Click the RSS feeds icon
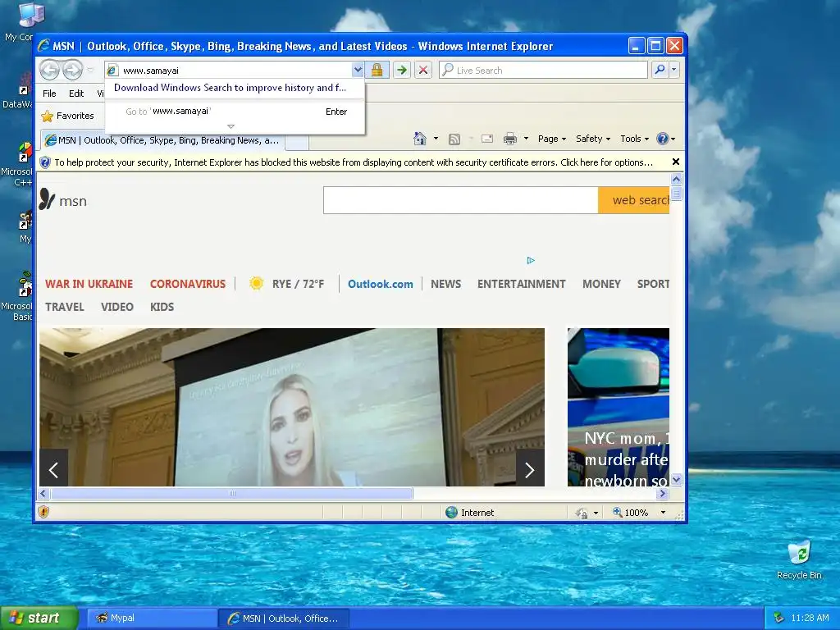 click(454, 139)
